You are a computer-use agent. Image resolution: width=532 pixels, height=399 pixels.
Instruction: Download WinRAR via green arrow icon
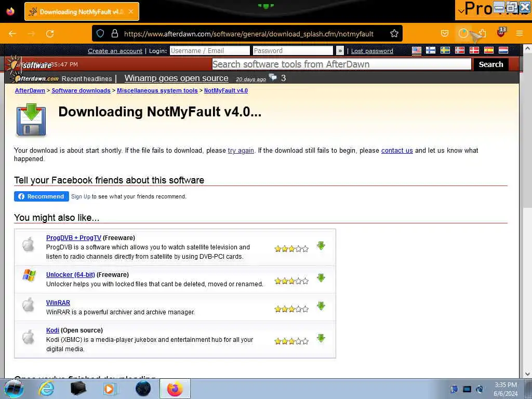coord(321,306)
